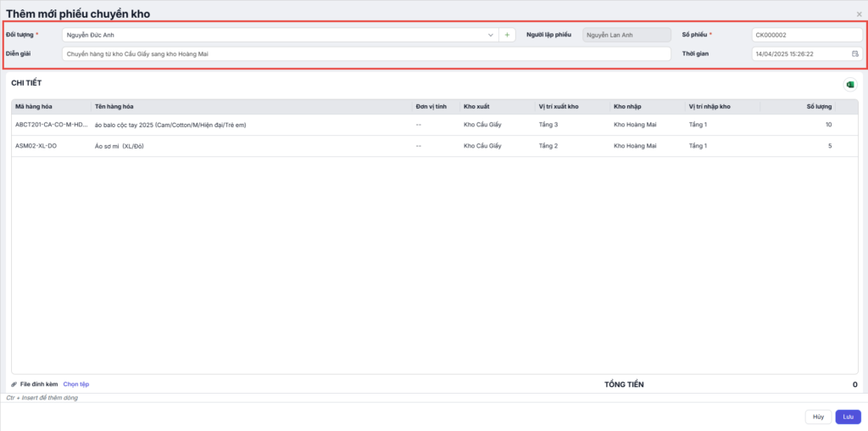Click the Số phiếu input field

pos(806,35)
